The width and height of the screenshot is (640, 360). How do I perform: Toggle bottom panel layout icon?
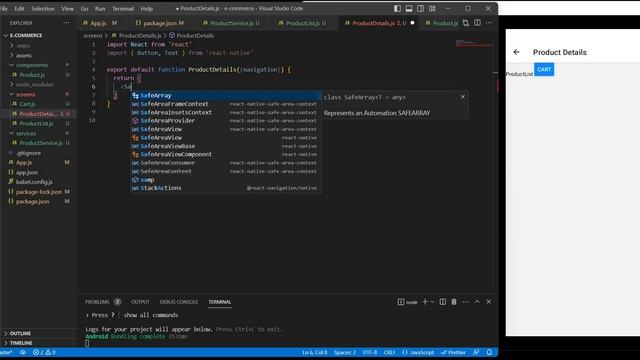point(409,8)
